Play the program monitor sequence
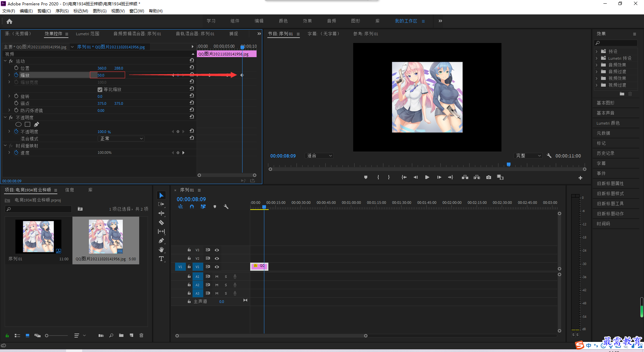 [x=427, y=177]
